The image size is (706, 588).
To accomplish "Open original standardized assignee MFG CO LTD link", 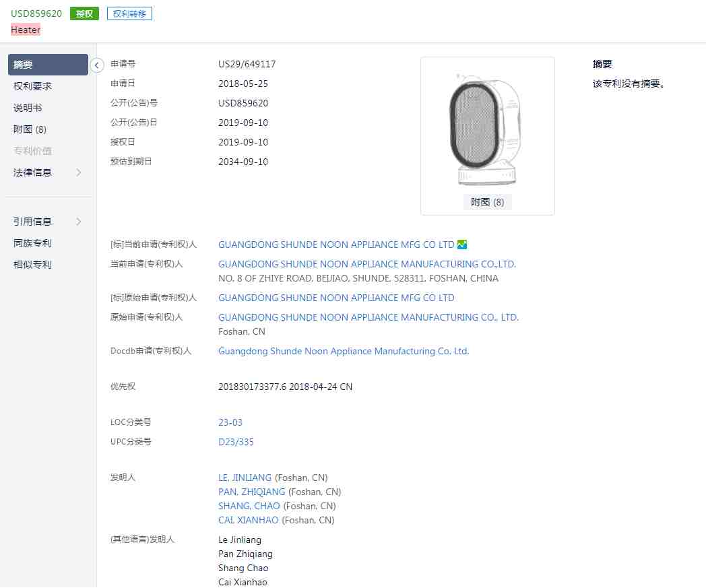I will click(x=336, y=298).
